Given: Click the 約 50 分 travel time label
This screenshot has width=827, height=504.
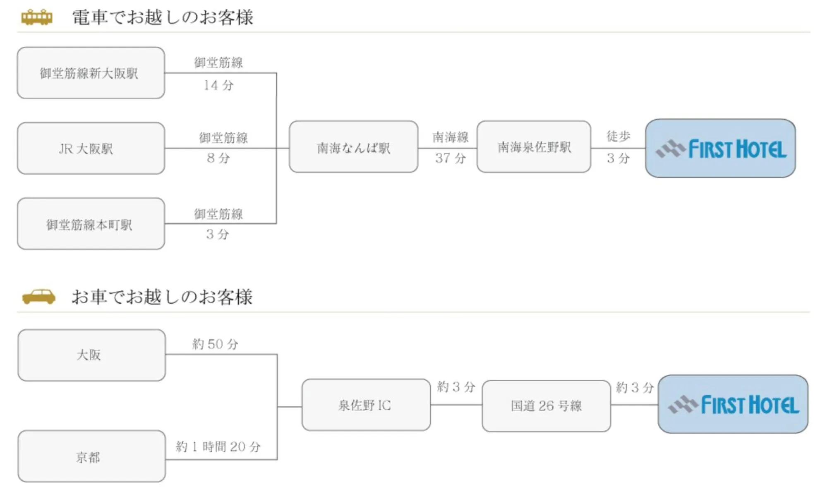Looking at the screenshot, I should pyautogui.click(x=215, y=344).
